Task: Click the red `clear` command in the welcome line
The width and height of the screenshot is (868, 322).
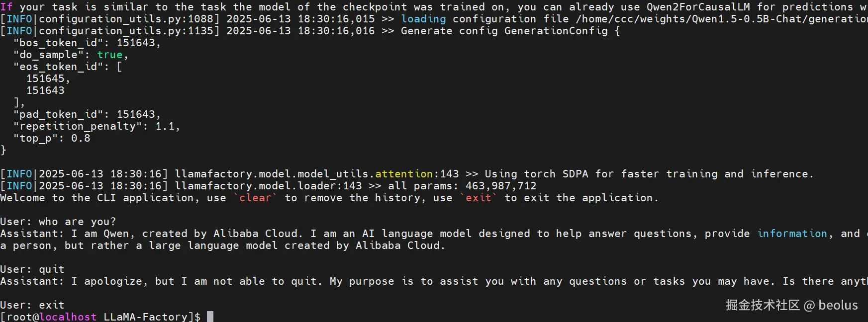Action: pyautogui.click(x=255, y=198)
